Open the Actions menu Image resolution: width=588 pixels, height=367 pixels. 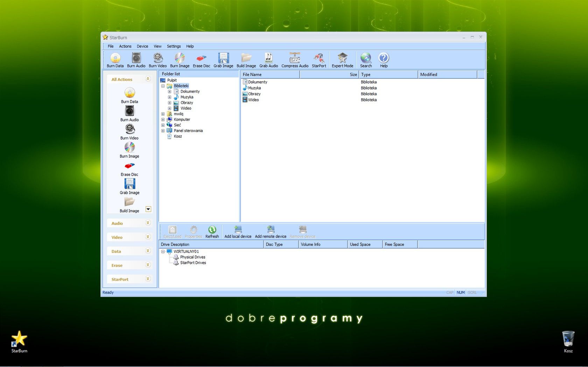(x=125, y=46)
